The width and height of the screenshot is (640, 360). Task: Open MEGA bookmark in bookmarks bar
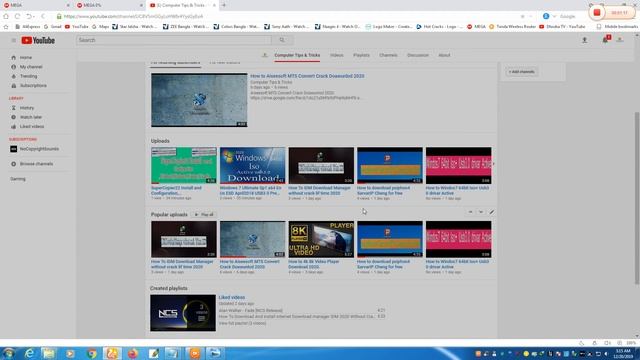point(476,27)
